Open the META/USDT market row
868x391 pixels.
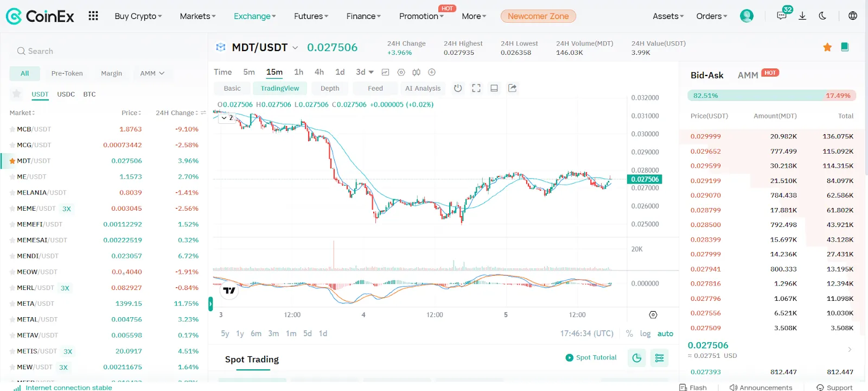[104, 304]
